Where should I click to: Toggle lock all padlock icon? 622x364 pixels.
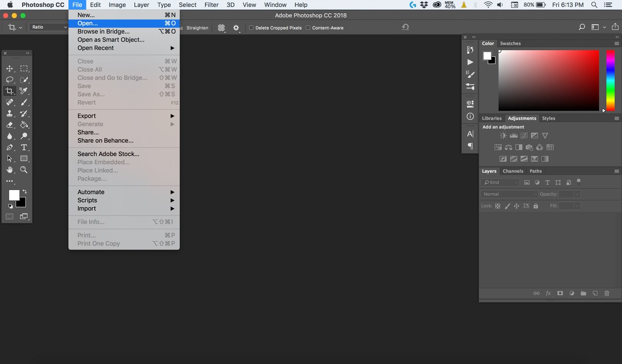tap(535, 206)
